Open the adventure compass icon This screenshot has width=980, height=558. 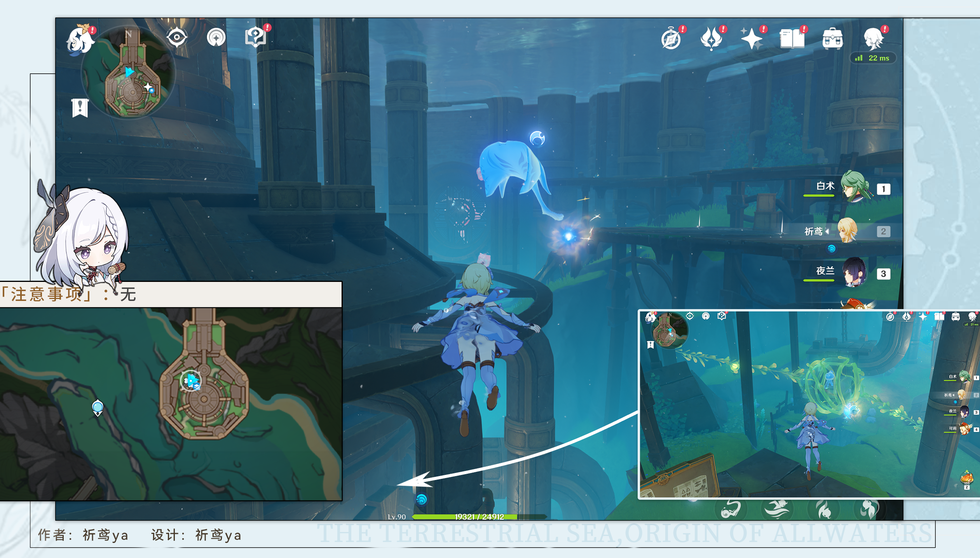(x=671, y=40)
